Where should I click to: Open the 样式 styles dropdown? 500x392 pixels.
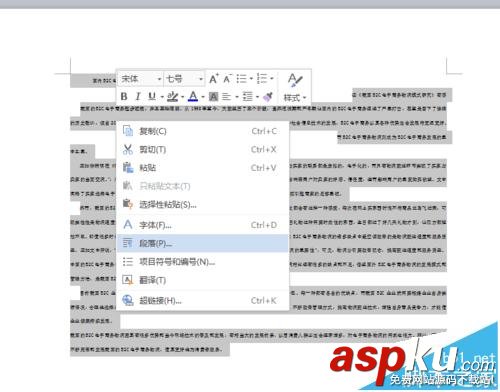coord(295,98)
